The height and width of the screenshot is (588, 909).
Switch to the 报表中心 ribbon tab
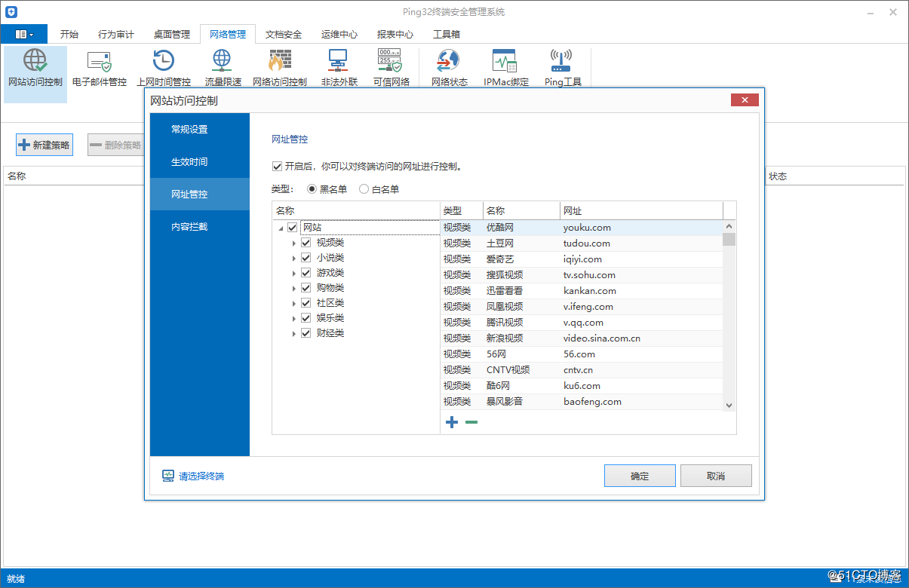click(395, 34)
